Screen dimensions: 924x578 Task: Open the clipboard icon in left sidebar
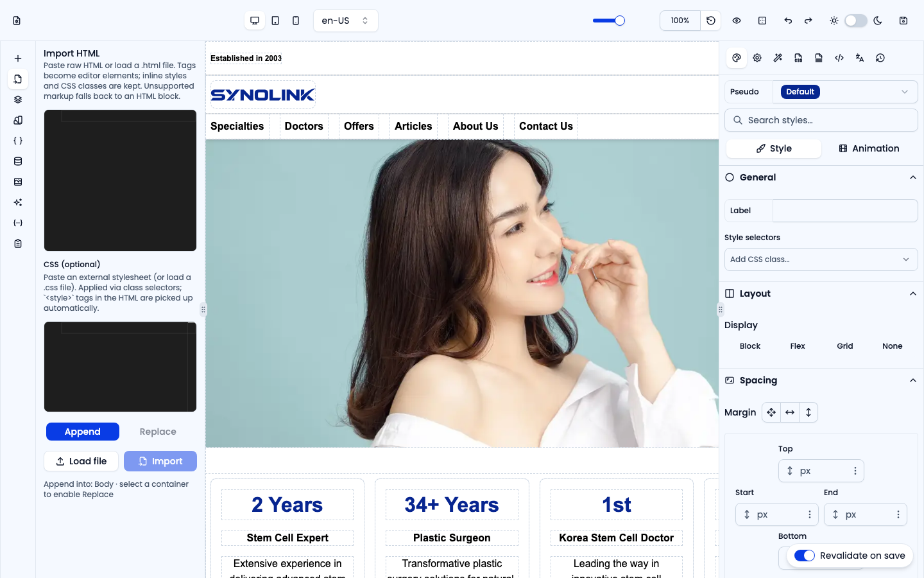[x=18, y=243]
